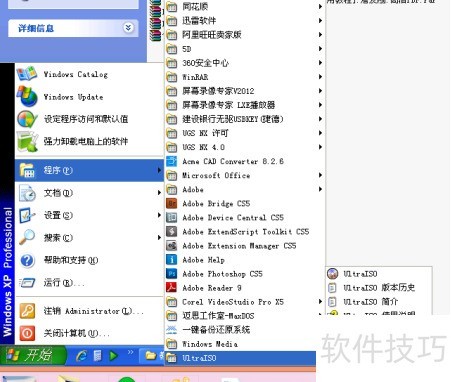
Task: Open the 同花顺 program folder
Action: pyautogui.click(x=244, y=6)
